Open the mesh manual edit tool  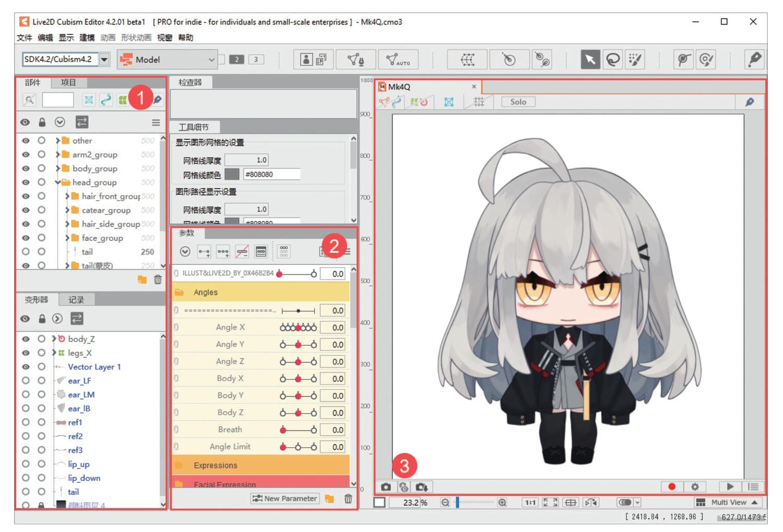(x=355, y=59)
